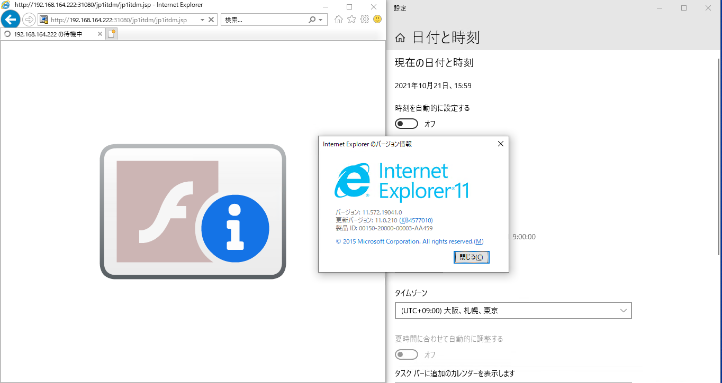Click the address bar URL text
Viewport: 722px width, 383px height.
pyautogui.click(x=119, y=20)
